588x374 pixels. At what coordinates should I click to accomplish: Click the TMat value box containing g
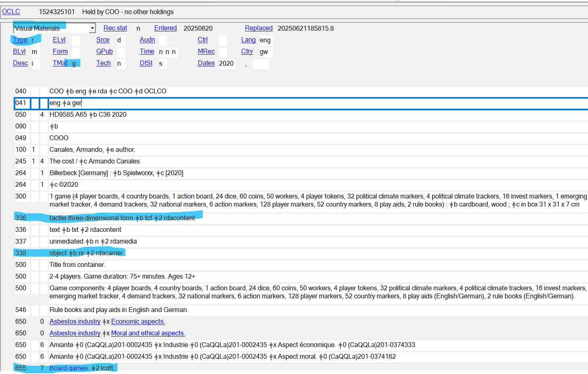[x=76, y=64]
